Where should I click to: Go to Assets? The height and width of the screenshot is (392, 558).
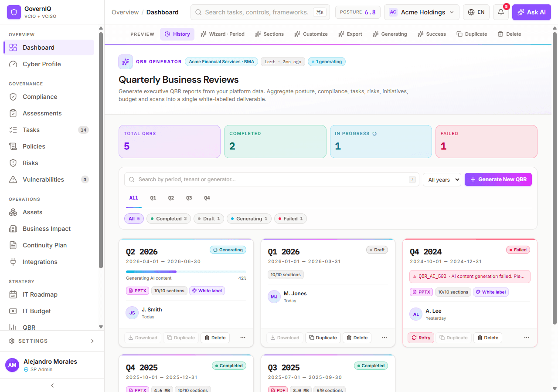pyautogui.click(x=49, y=212)
